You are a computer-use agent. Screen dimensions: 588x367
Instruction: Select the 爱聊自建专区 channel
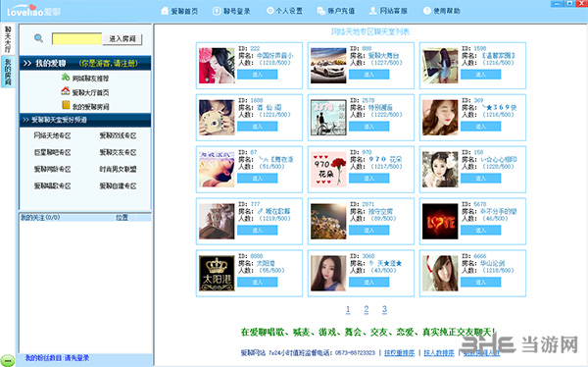[x=118, y=185]
